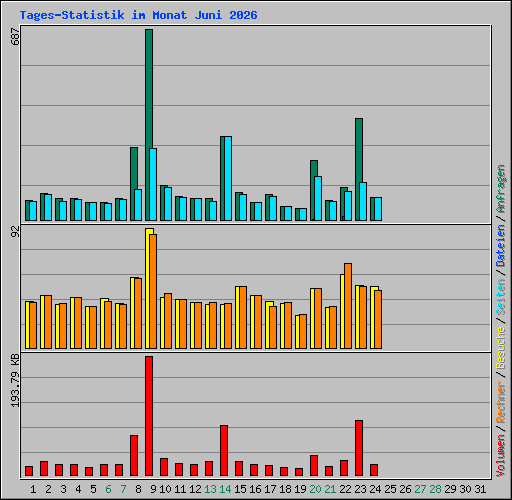Image resolution: width=512 pixels, height=500 pixels.
Task: Click day label 3 on the x-axis
Action: coord(63,489)
